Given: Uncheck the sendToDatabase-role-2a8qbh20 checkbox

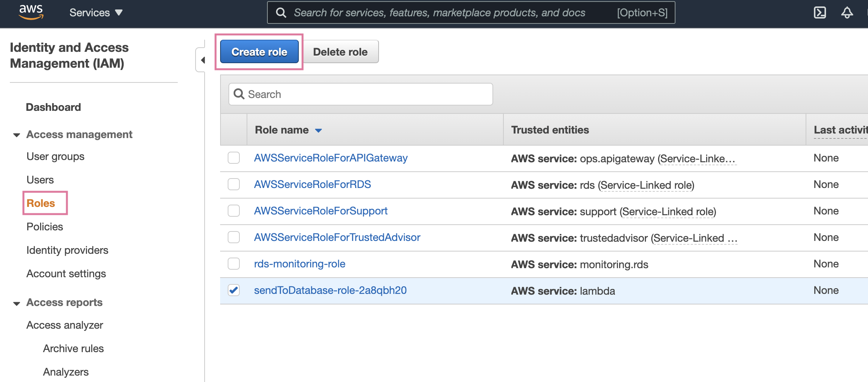Looking at the screenshot, I should (x=234, y=290).
